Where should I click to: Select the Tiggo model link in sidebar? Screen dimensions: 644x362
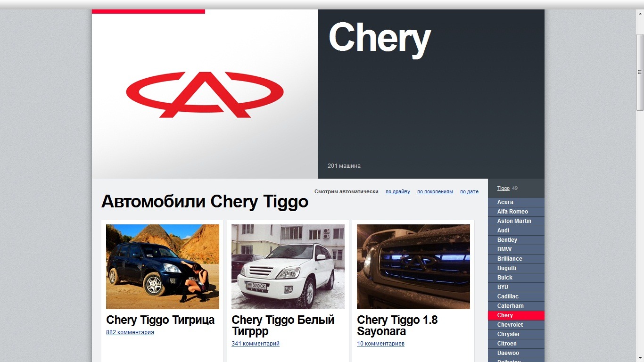[503, 189]
